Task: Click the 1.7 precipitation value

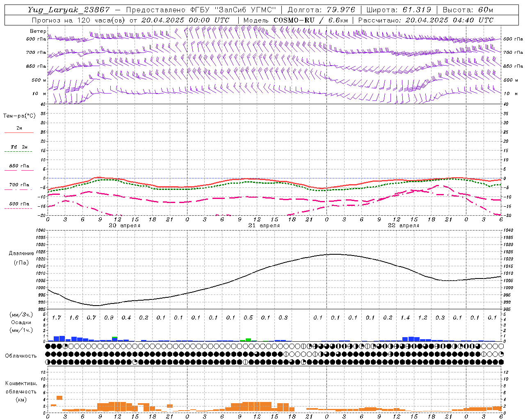Action: point(57,318)
